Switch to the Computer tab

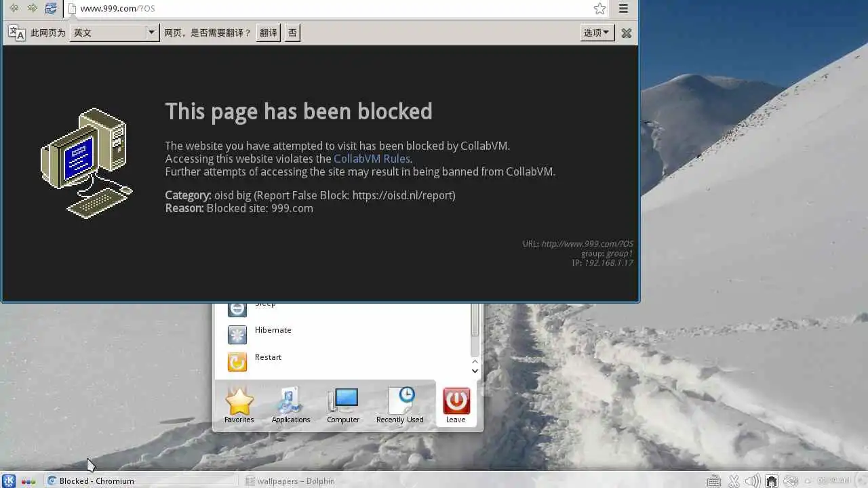tap(343, 405)
